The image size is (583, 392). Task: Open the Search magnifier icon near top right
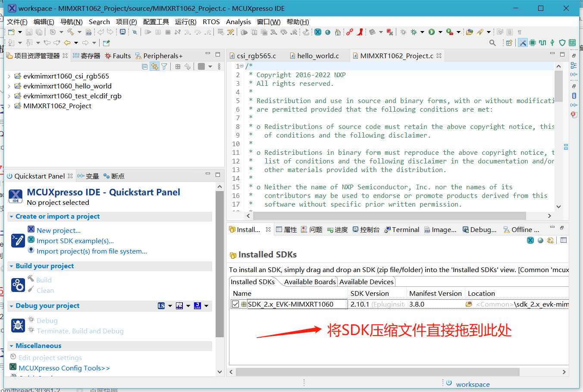[x=492, y=43]
